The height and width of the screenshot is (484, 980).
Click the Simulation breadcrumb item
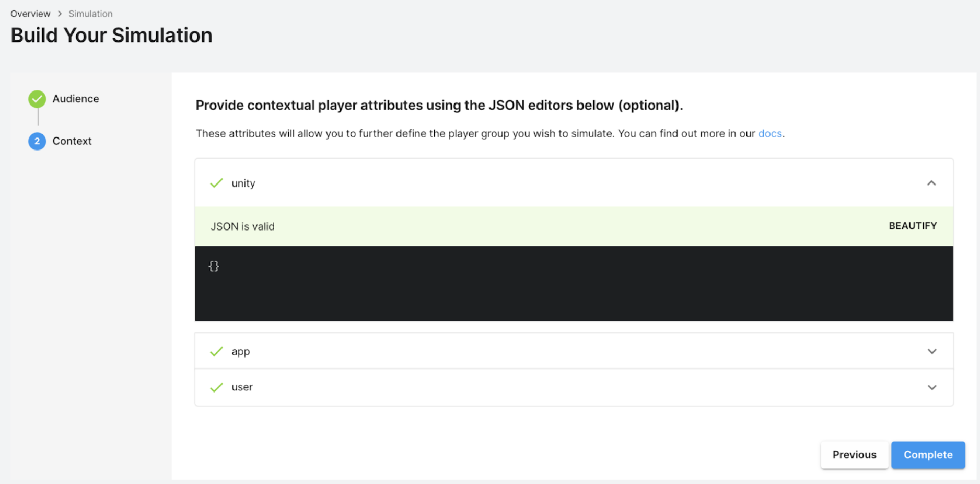tap(90, 14)
